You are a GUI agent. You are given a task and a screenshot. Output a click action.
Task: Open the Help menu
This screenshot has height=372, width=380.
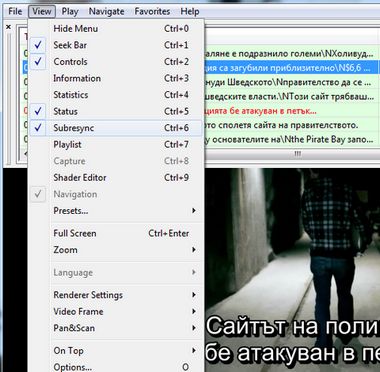coord(190,11)
